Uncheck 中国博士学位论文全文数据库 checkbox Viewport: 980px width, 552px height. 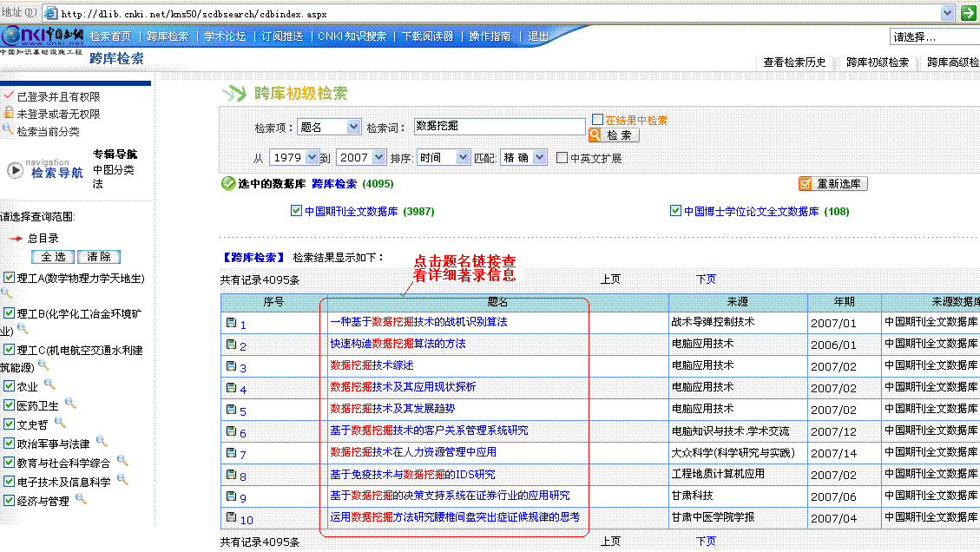coord(675,211)
